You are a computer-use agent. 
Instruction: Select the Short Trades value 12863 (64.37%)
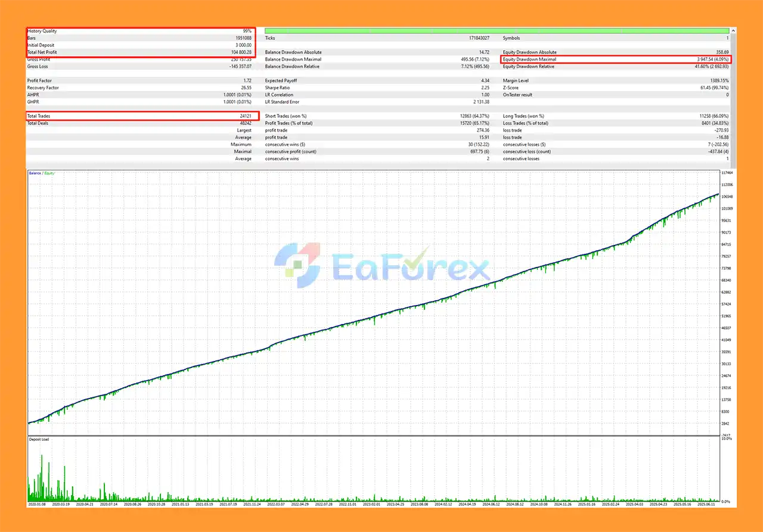coord(473,116)
